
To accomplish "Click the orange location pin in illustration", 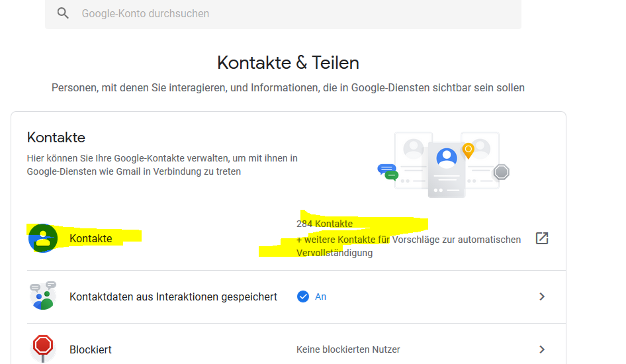I will point(468,150).
